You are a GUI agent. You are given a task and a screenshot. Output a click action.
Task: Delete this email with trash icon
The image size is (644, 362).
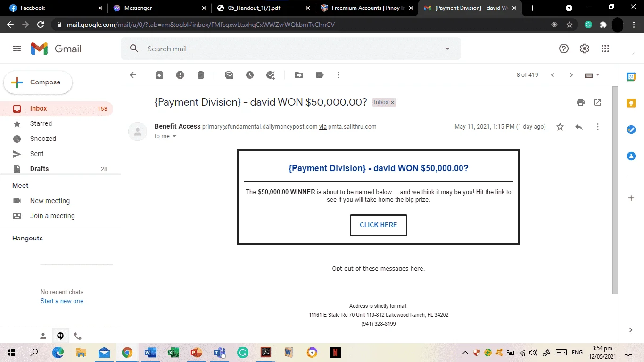201,75
